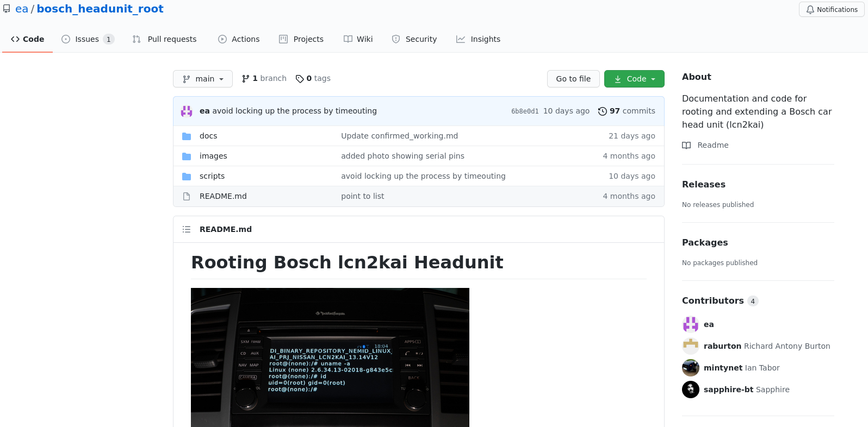Open the Wiki tab
Screen dimensions: 868x427
(x=358, y=39)
